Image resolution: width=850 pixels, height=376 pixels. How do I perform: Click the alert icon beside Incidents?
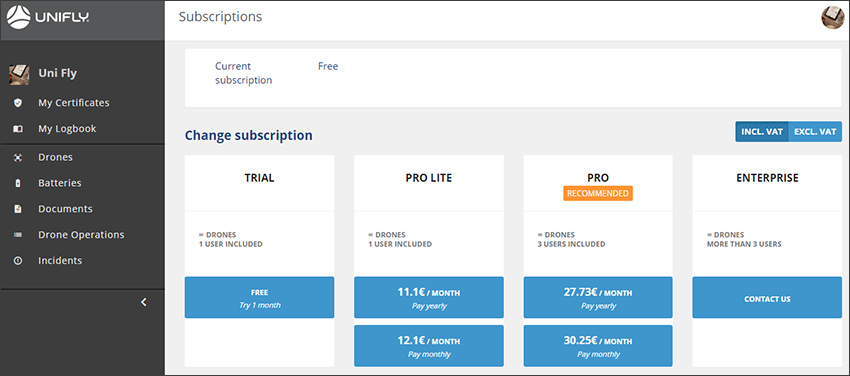coord(18,261)
